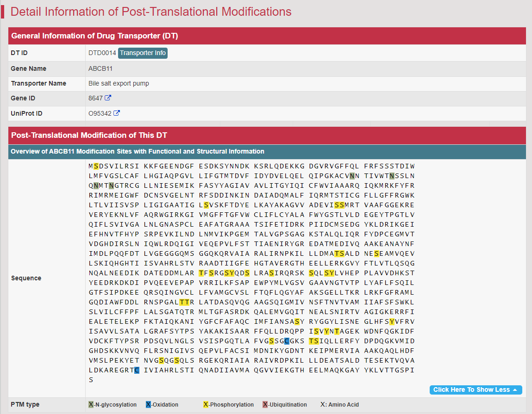The width and height of the screenshot is (532, 414).
Task: Select yellow-highlighted S in IMFIANSASY block
Action: click(296, 321)
